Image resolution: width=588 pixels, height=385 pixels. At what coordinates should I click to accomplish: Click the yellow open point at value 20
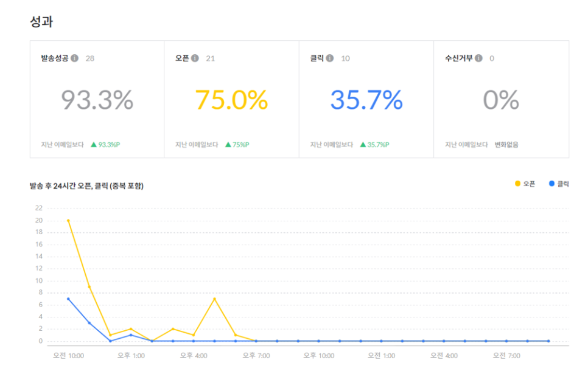click(x=68, y=221)
